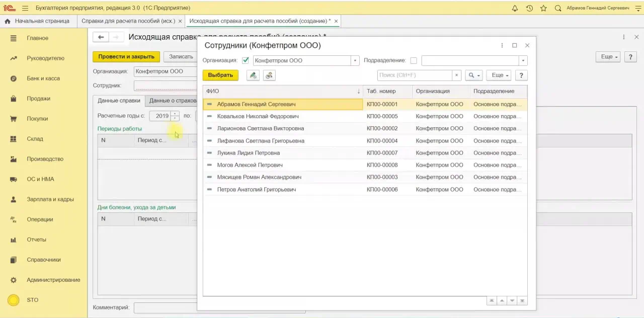The height and width of the screenshot is (318, 644).
Task: Click the Поиск search field
Action: point(415,75)
